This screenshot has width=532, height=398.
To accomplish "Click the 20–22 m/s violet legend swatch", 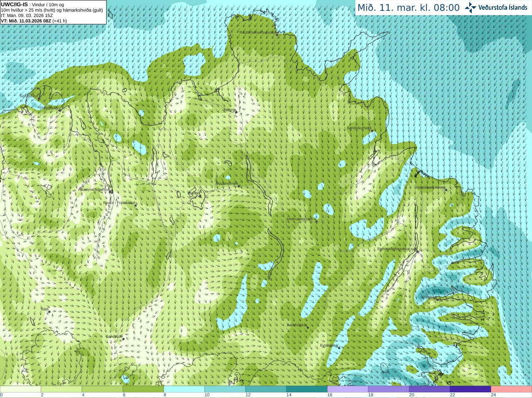I will [430, 389].
